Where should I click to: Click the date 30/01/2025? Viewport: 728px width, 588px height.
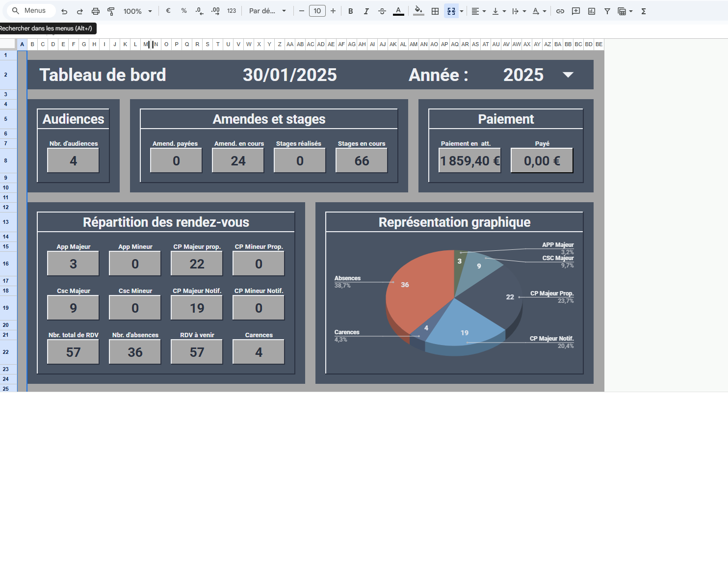coord(290,75)
